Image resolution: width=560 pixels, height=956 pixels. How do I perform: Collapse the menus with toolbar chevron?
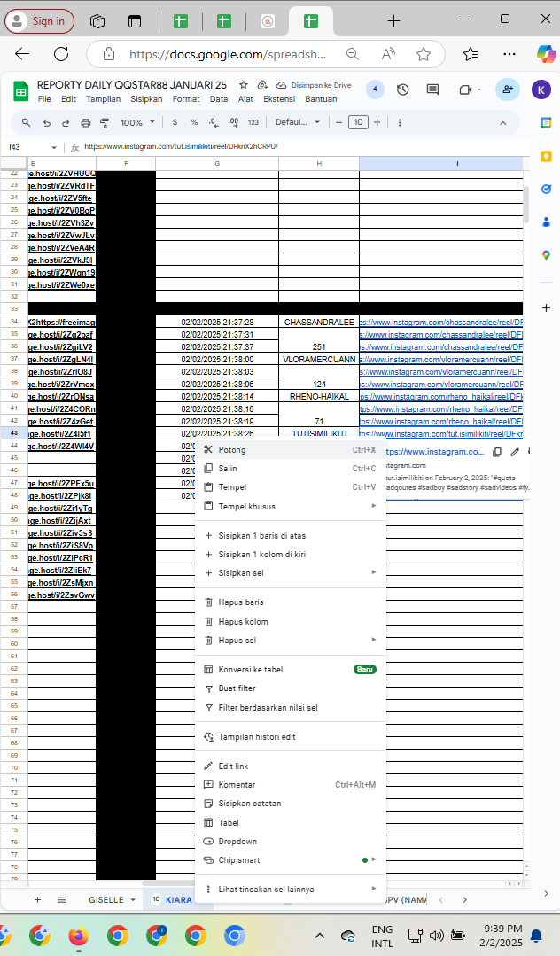coord(502,122)
